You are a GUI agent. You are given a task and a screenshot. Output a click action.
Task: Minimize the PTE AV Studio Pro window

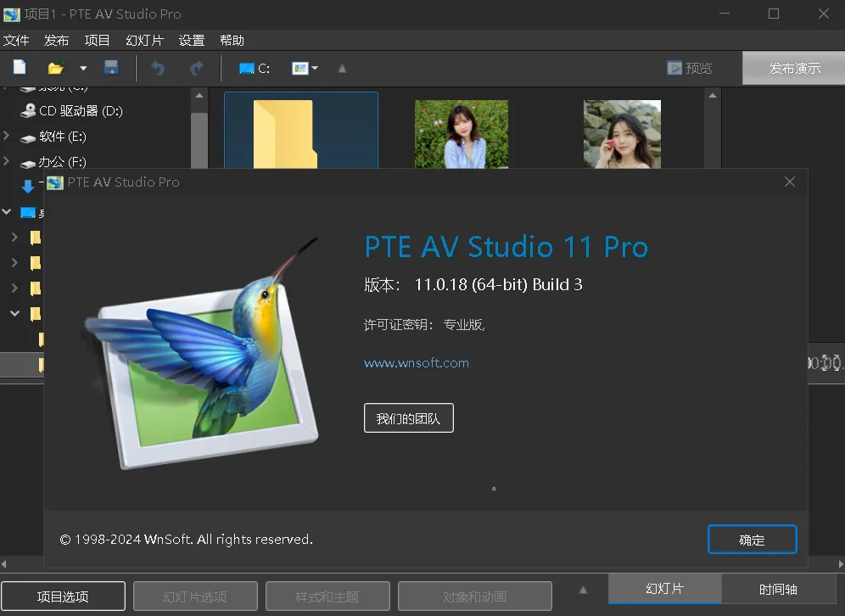725,14
